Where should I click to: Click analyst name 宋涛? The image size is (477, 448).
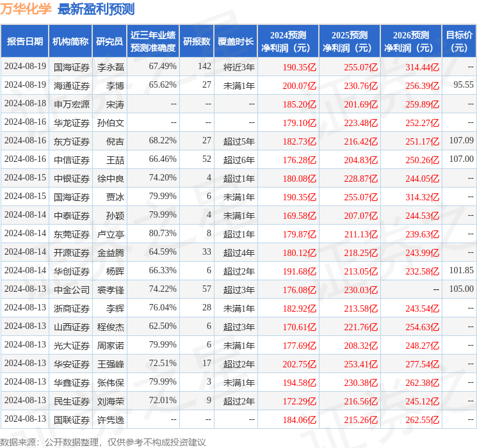[x=115, y=104]
